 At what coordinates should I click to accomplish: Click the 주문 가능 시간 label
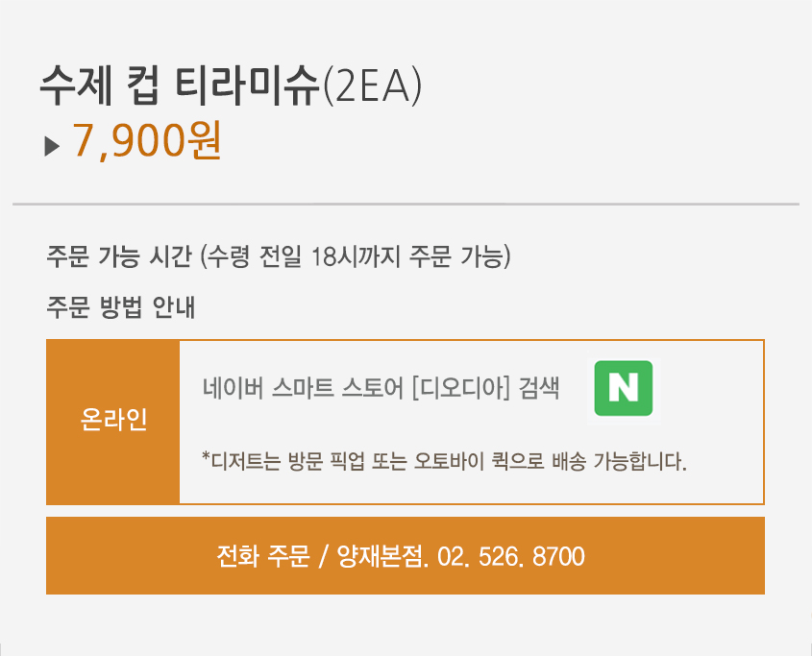pyautogui.click(x=121, y=258)
